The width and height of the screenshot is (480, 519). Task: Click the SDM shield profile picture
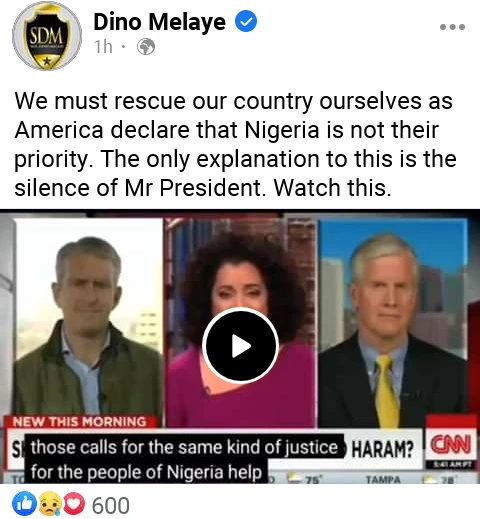tap(47, 35)
